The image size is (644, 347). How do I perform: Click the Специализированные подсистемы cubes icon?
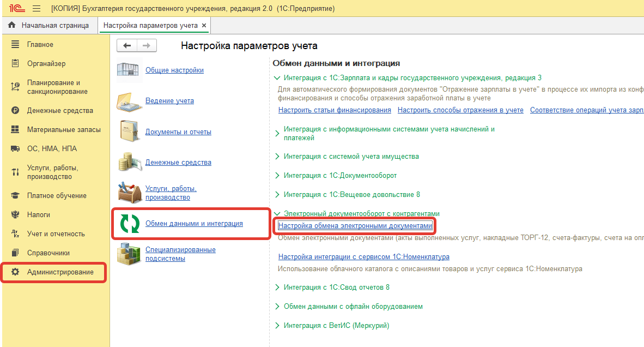point(129,254)
